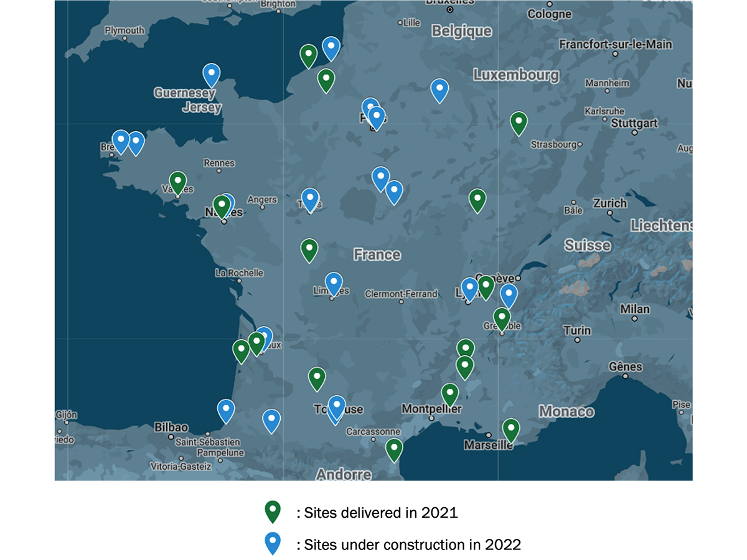
Task: Click the green pin over Grenoble
Action: (x=502, y=319)
